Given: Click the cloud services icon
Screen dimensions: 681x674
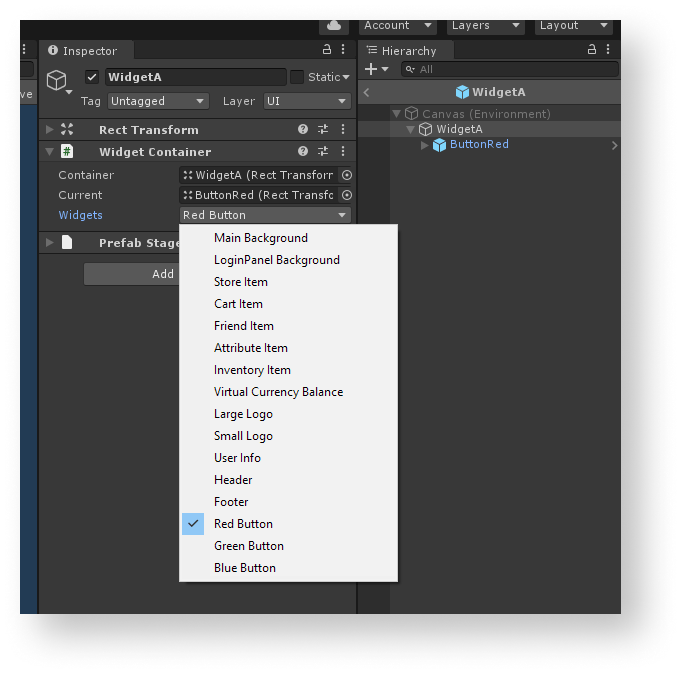Looking at the screenshot, I should pyautogui.click(x=333, y=25).
